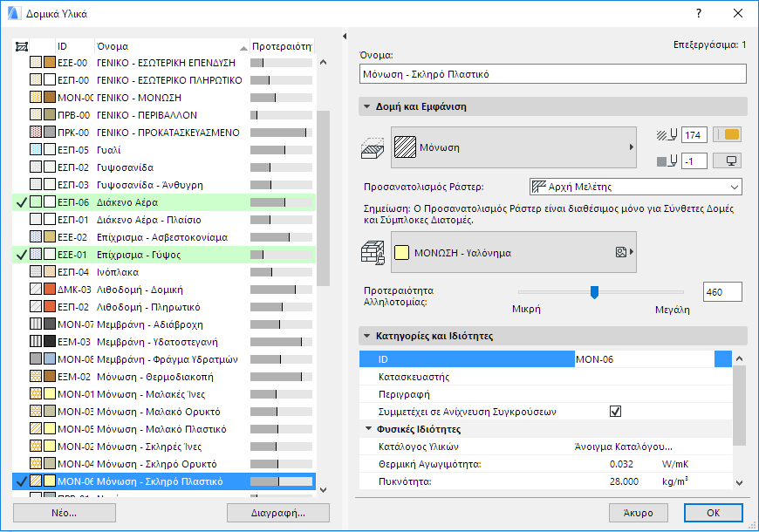Toggle checkmark on Επίχρισμα - Γύψος row
The width and height of the screenshot is (759, 532).
coord(21,255)
